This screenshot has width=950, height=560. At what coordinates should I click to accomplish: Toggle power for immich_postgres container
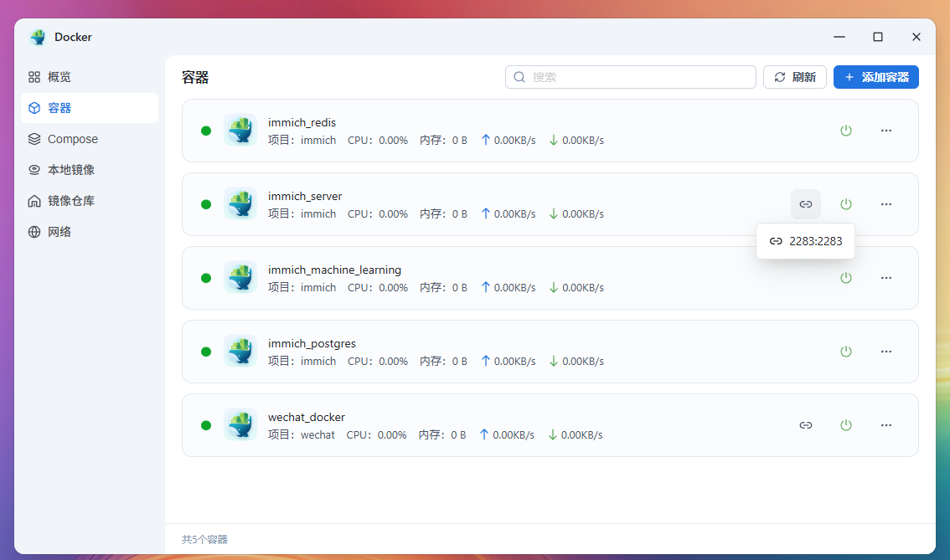(846, 351)
